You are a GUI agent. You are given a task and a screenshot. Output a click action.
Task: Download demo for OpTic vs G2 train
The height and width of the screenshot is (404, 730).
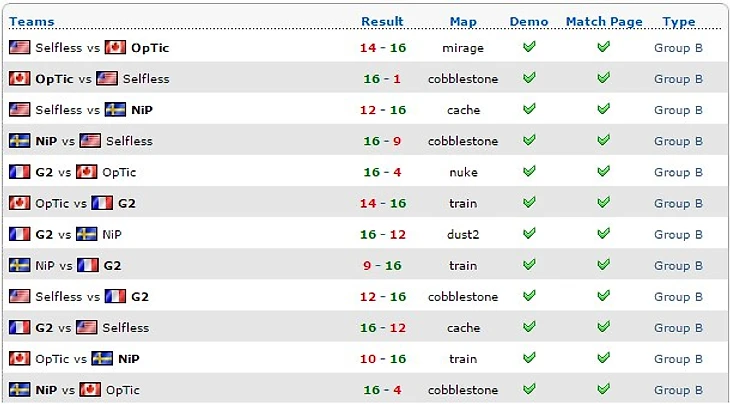tap(529, 202)
